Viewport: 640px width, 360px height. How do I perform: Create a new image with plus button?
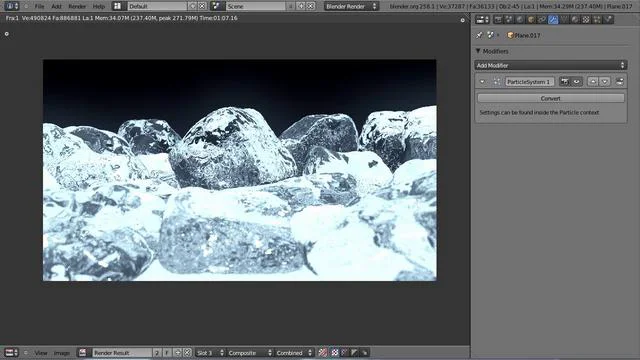tap(178, 353)
